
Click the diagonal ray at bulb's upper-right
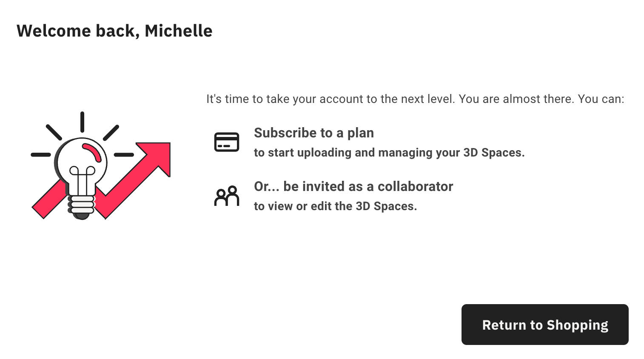pyautogui.click(x=111, y=133)
